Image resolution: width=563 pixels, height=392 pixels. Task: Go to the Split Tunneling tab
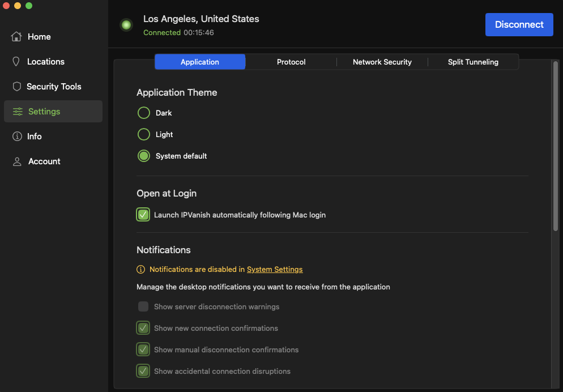point(473,62)
